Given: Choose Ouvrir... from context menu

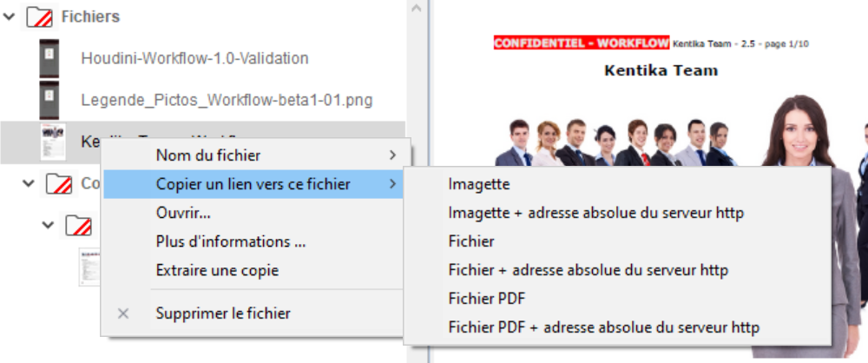Looking at the screenshot, I should click(183, 213).
